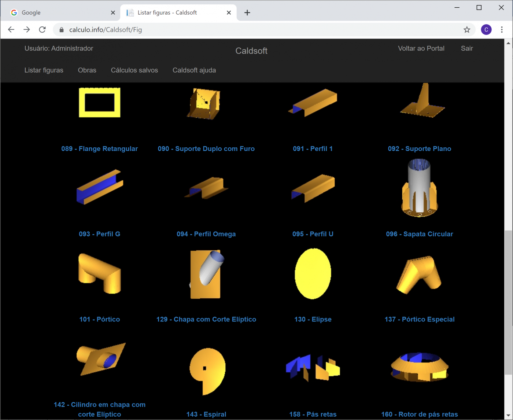Click the Sair logout link
Screen dimensions: 513x420
[466, 48]
